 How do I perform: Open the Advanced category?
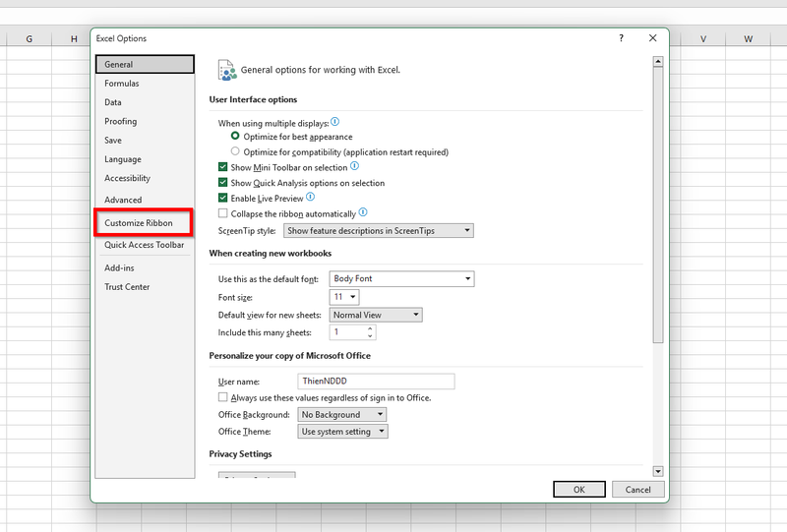[x=145, y=200]
